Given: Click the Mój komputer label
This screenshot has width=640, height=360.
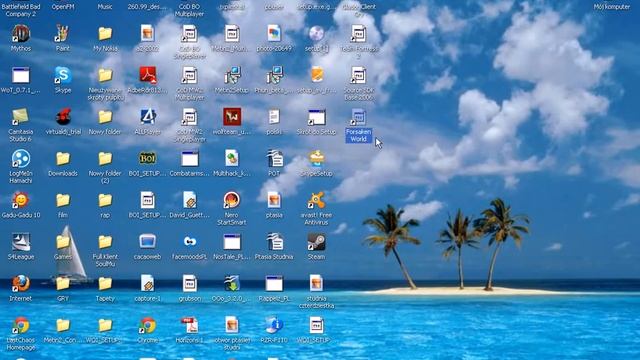Looking at the screenshot, I should [611, 7].
